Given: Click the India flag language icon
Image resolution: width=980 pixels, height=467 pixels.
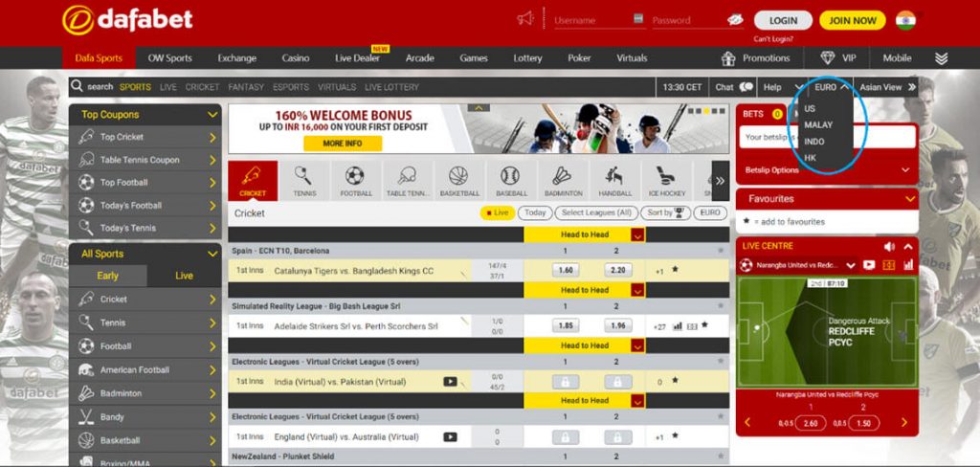Looking at the screenshot, I should tap(905, 20).
